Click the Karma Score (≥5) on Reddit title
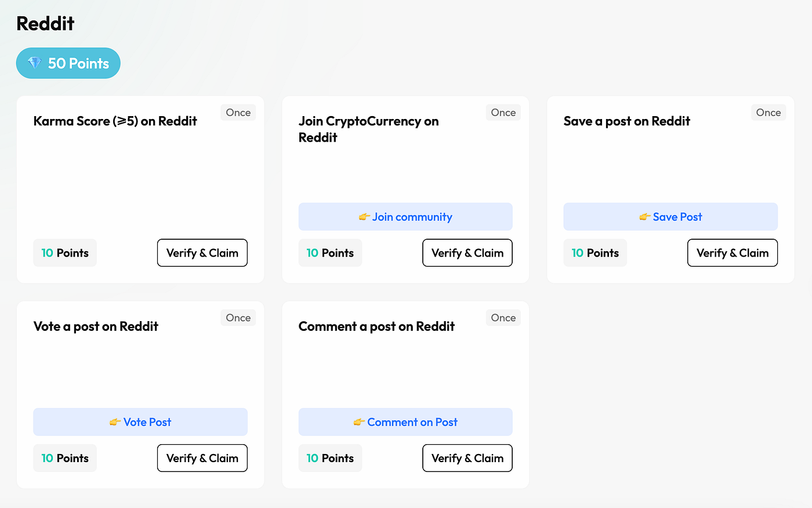The image size is (812, 508). pos(115,121)
